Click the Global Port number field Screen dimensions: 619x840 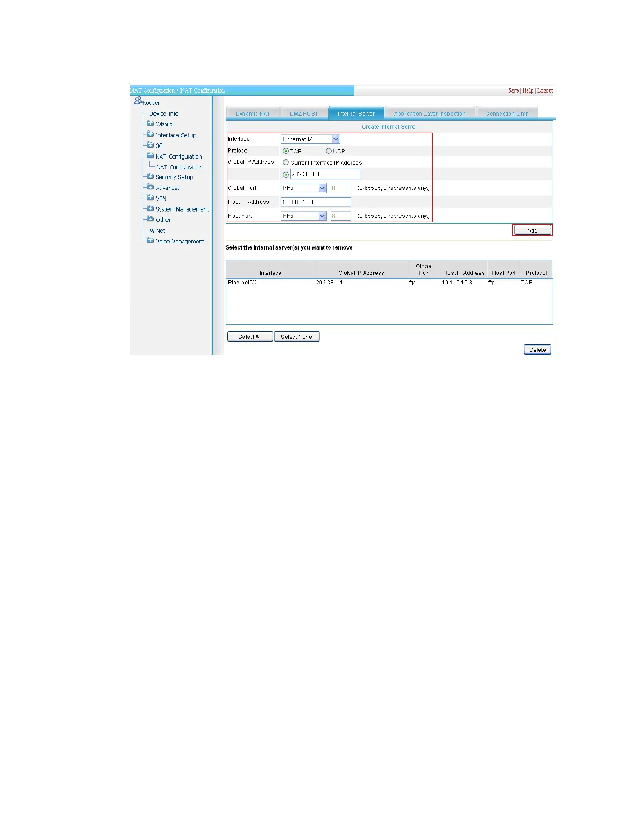tap(341, 188)
